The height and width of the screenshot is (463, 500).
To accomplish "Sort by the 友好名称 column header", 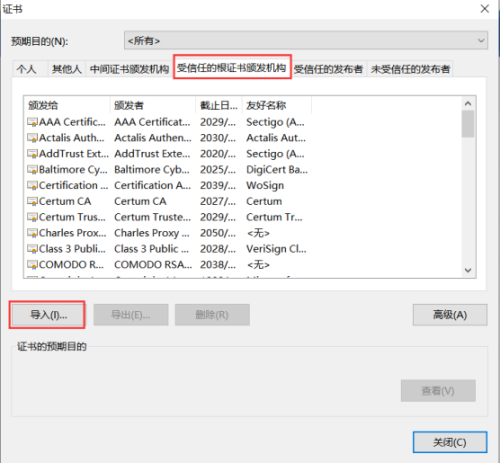I will pyautogui.click(x=277, y=105).
